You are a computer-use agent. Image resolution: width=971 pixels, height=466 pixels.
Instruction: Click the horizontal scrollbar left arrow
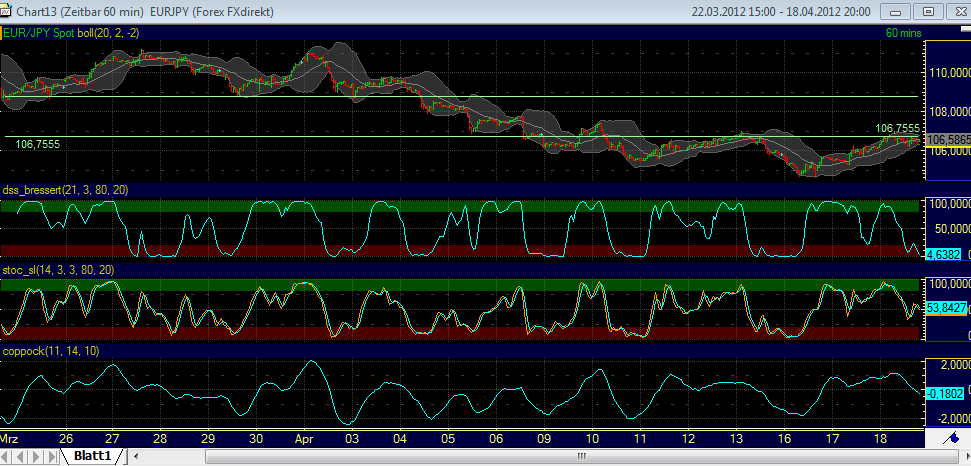[133, 457]
